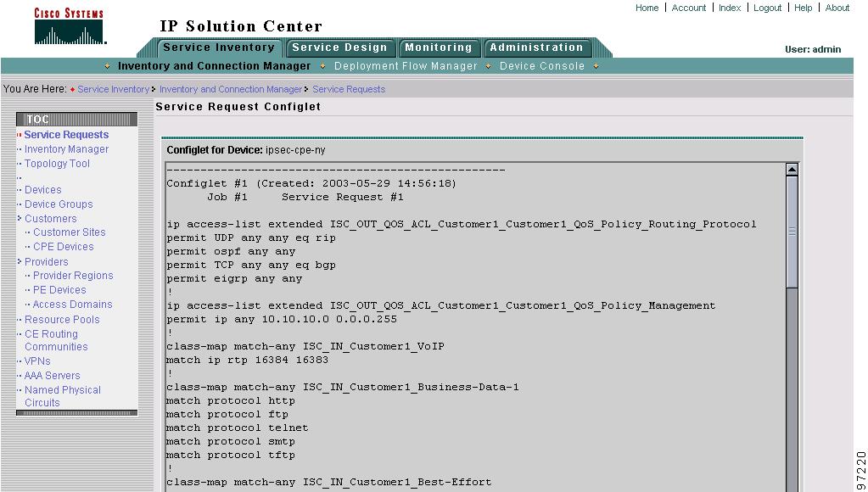
Task: Open Resource Pools in the TOC
Action: tap(62, 320)
